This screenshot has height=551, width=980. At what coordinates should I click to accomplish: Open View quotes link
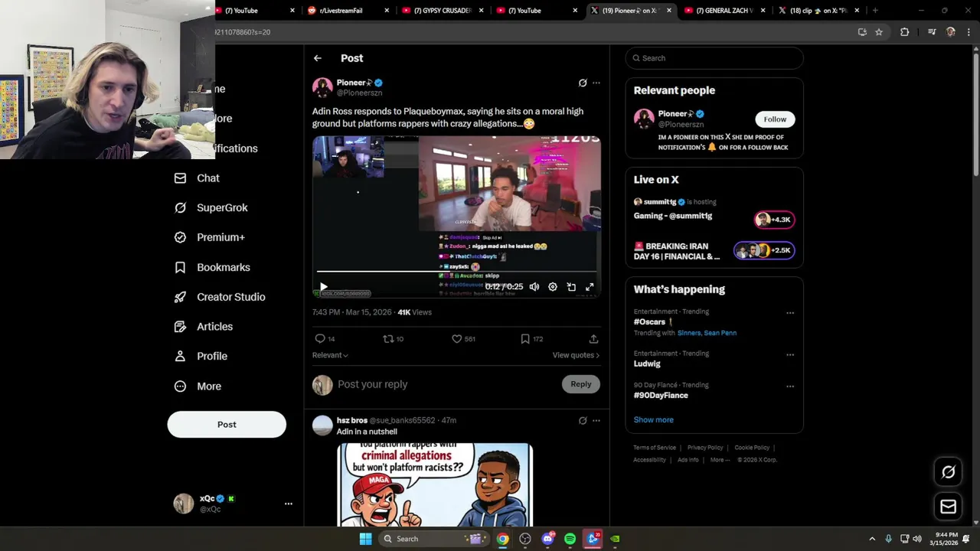576,355
